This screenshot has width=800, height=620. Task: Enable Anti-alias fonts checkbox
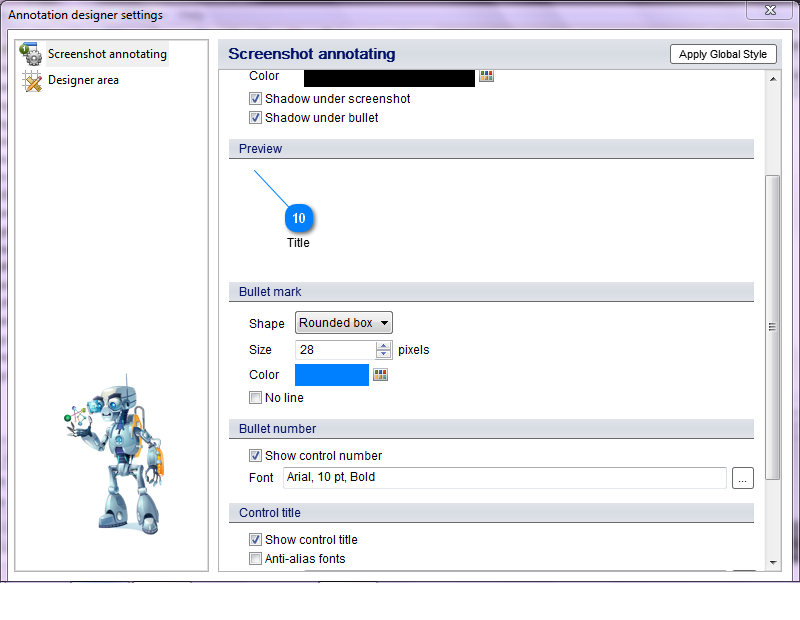[x=255, y=559]
